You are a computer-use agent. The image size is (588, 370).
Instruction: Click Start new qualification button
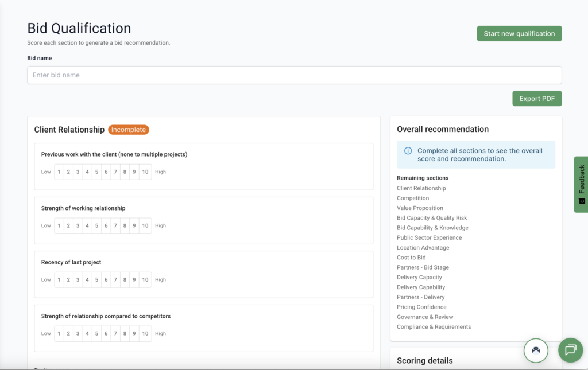[519, 33]
